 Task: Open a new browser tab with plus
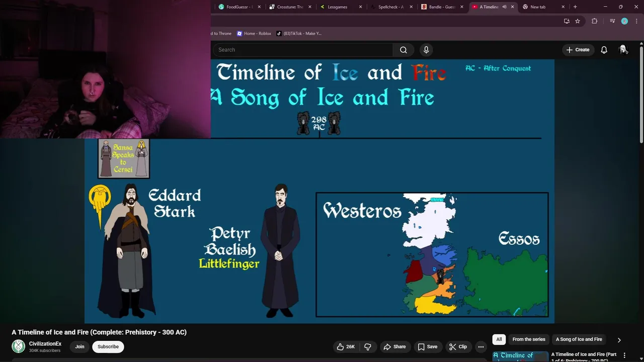point(575,7)
